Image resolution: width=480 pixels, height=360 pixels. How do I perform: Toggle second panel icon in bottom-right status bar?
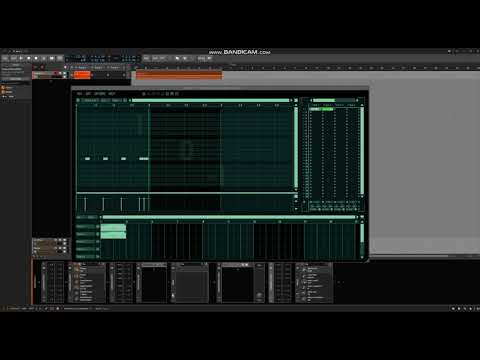pos(459,309)
